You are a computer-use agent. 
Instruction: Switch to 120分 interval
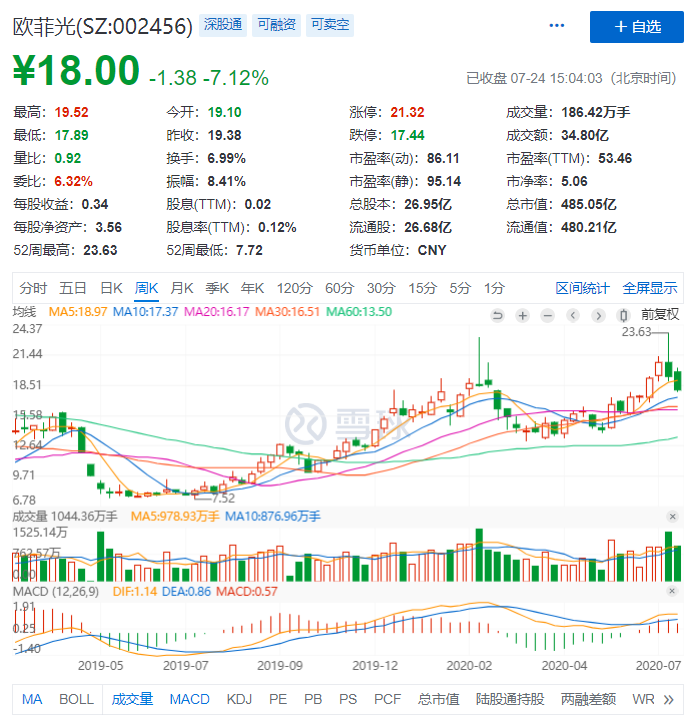tap(294, 288)
